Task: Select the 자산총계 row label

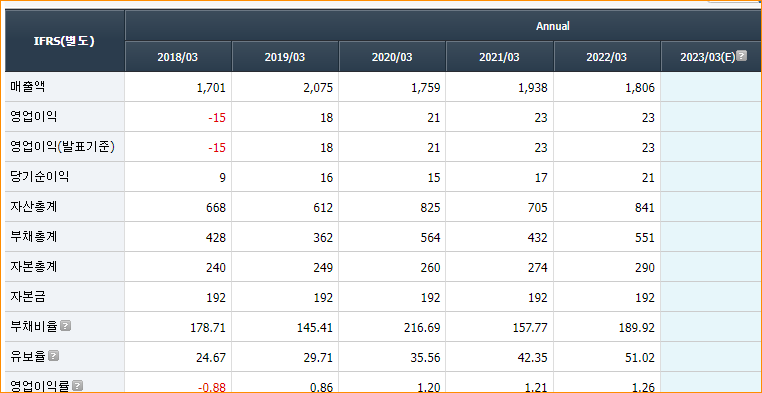Action: click(x=34, y=206)
